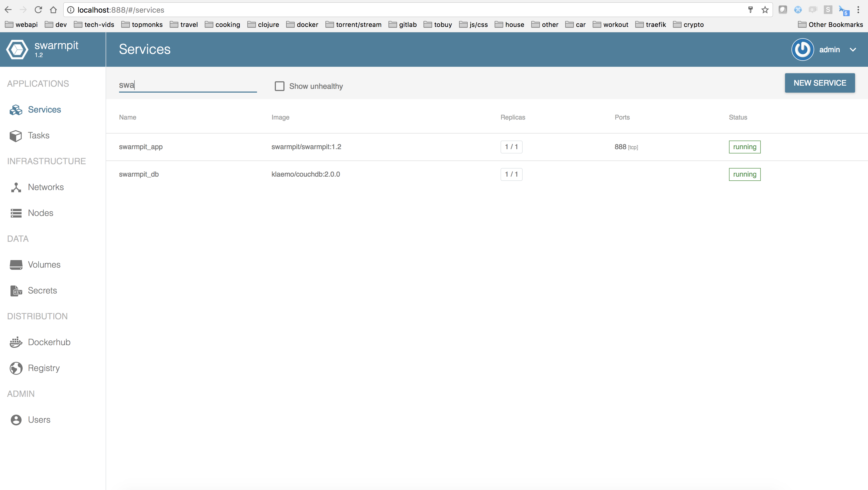Viewport: 868px width, 490px height.
Task: Select the Users icon under ADMIN
Action: 16,420
